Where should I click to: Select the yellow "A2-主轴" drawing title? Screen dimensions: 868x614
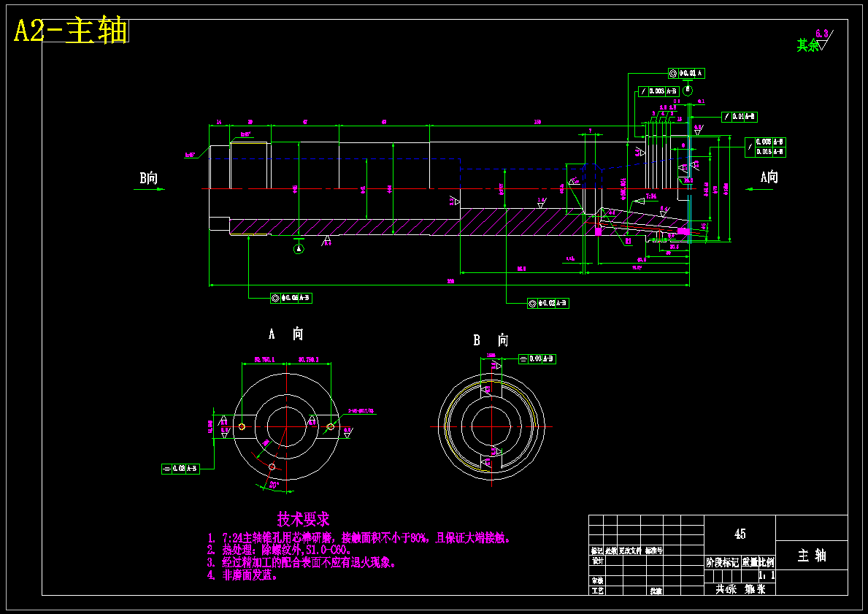71,31
